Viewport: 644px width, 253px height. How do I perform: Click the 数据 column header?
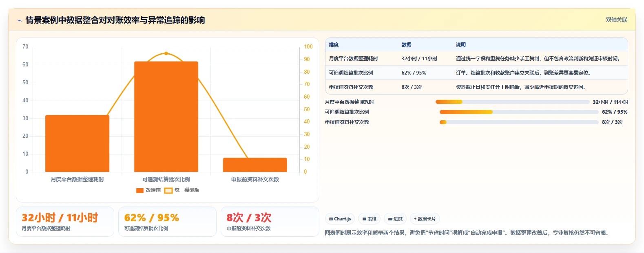[x=406, y=45]
